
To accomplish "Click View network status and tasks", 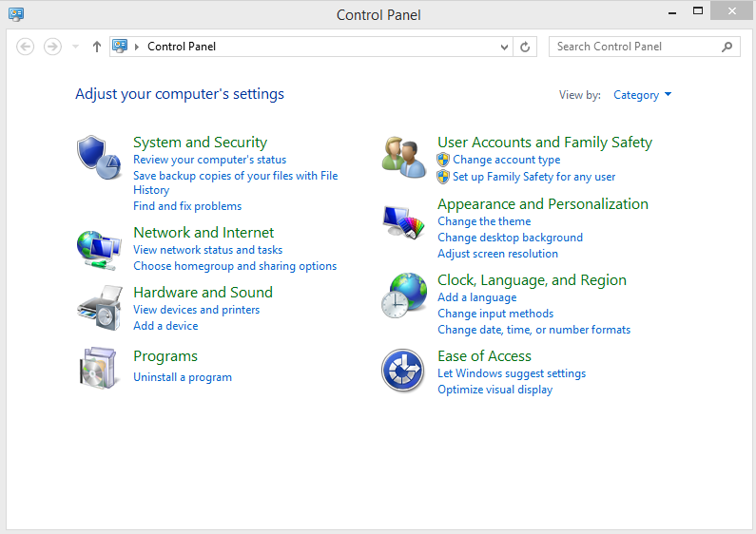I will [x=208, y=250].
